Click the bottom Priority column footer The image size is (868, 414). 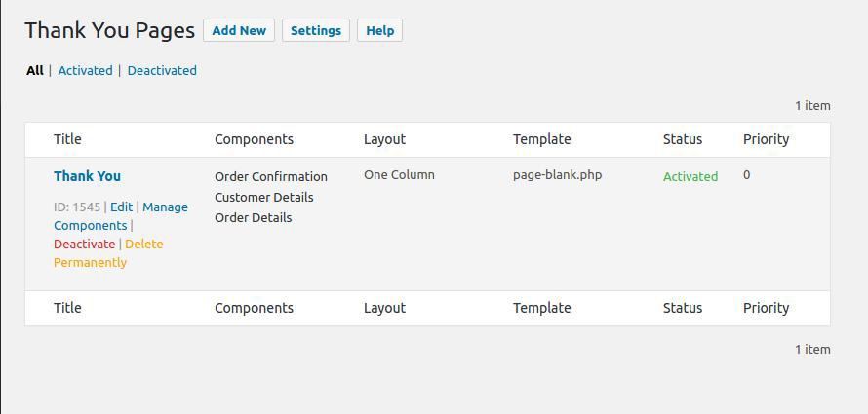(767, 308)
